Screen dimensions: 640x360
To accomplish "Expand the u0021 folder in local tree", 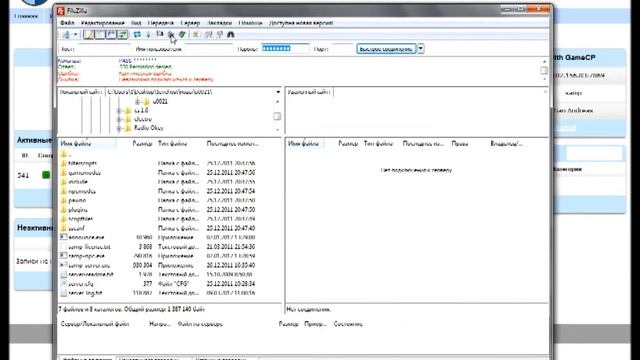I will tap(138, 102).
